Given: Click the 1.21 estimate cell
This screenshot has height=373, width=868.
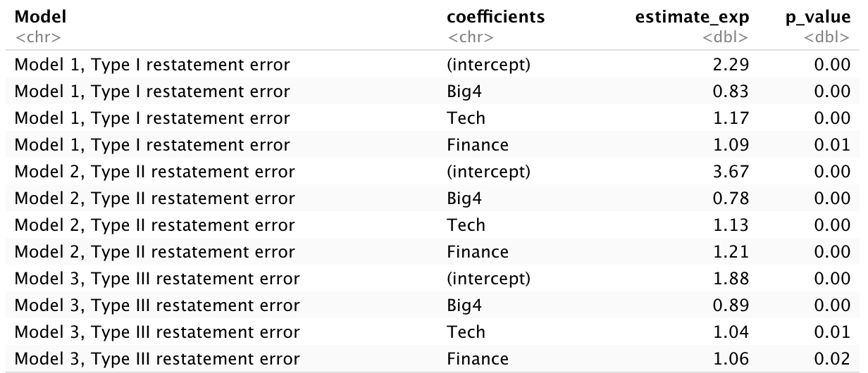Looking at the screenshot, I should (733, 252).
